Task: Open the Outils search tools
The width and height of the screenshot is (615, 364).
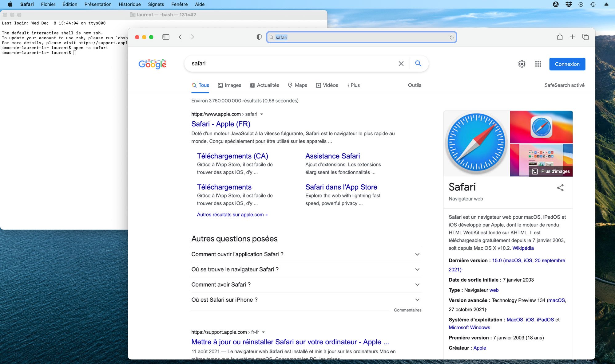Action: click(415, 85)
